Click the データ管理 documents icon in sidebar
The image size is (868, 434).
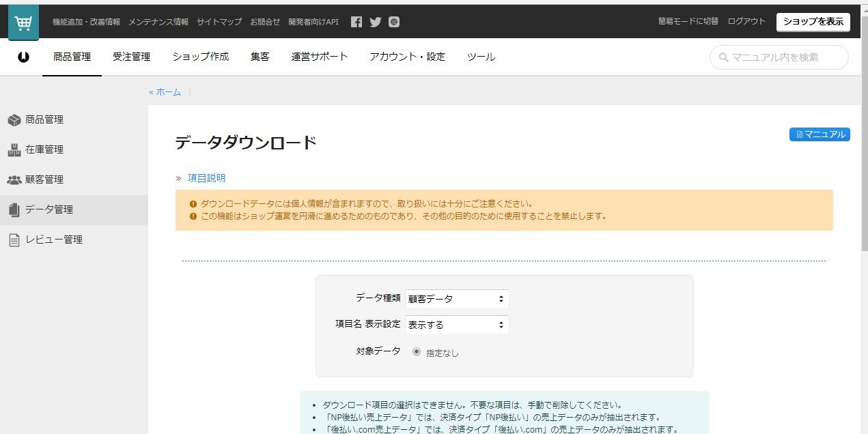[14, 210]
